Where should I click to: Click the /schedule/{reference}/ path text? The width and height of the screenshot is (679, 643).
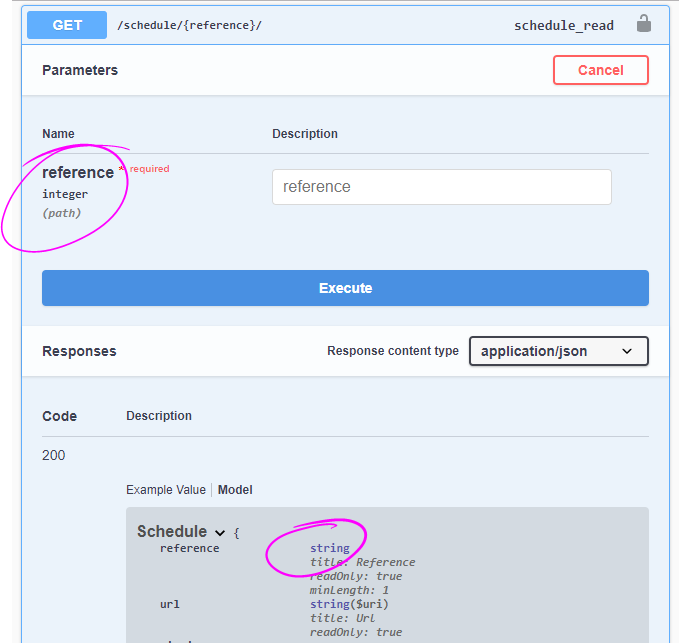(x=189, y=25)
